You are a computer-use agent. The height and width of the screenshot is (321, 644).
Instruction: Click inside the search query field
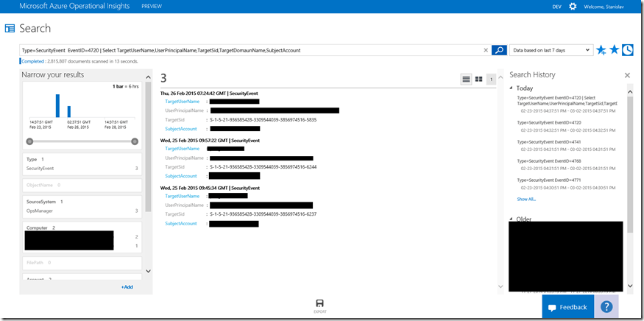250,50
